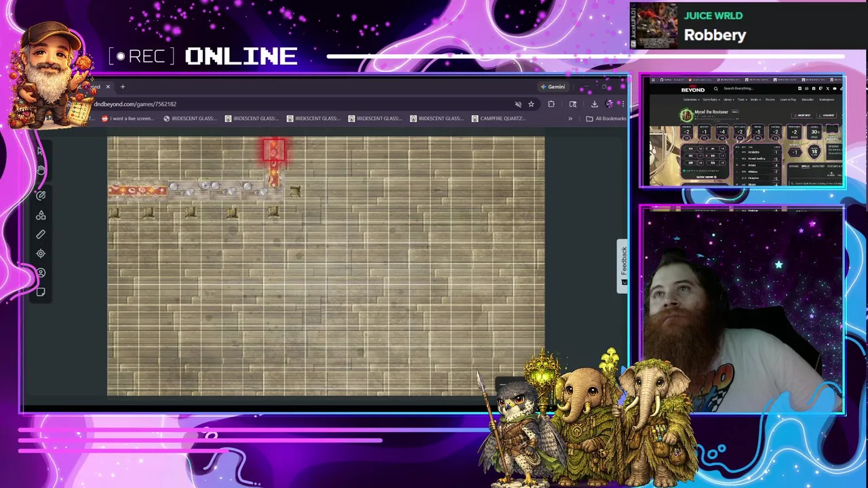Expand Game Rules menu in character sheet window
Screen dimensions: 868x488
(x=711, y=100)
